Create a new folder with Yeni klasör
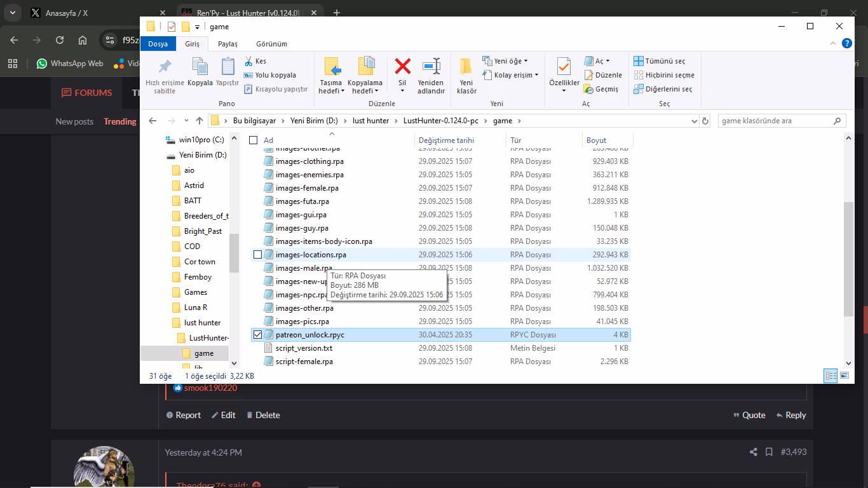 coord(466,67)
